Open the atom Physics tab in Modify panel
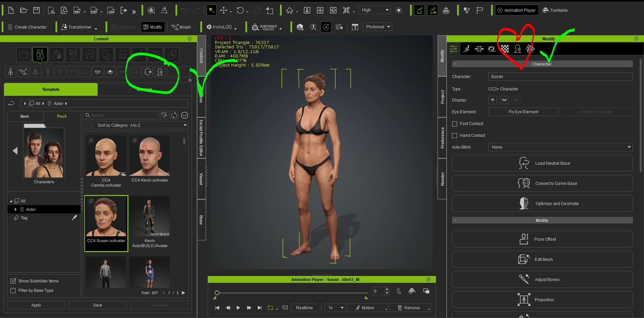 [x=530, y=49]
